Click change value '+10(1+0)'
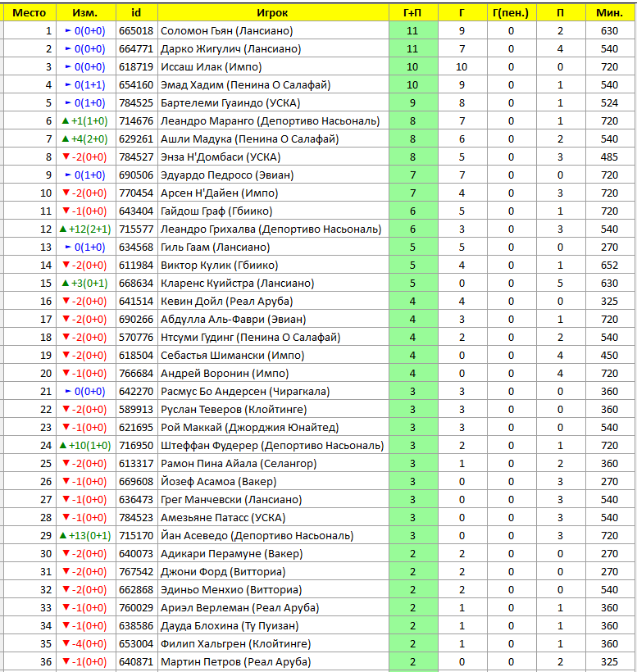This screenshot has width=637, height=672. [x=85, y=445]
